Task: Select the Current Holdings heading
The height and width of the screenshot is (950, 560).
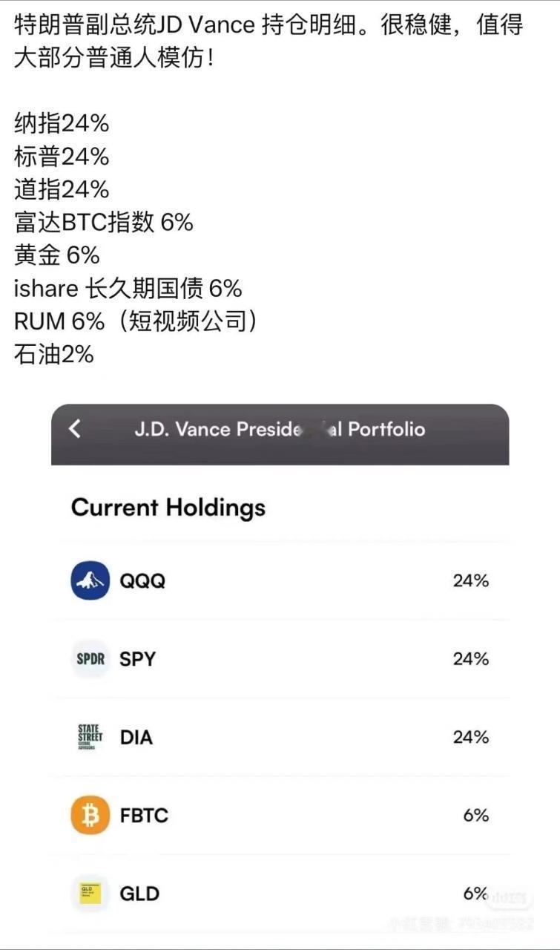Action: 168,508
